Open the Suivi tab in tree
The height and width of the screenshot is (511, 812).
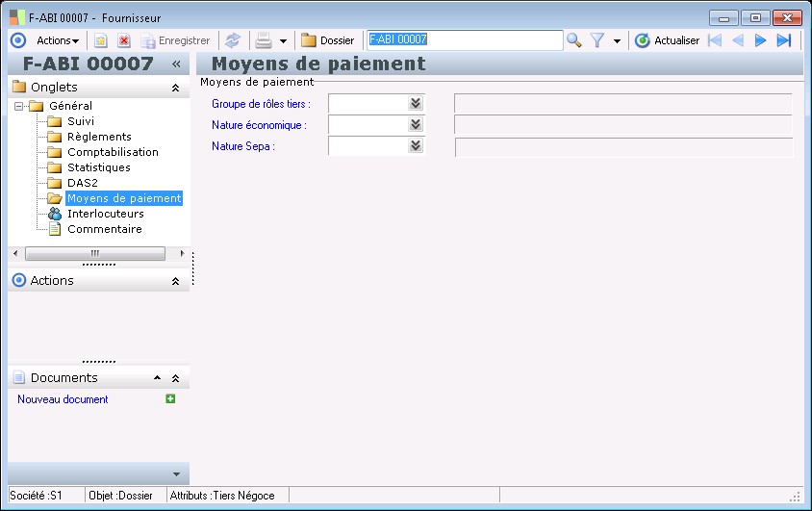pos(81,121)
